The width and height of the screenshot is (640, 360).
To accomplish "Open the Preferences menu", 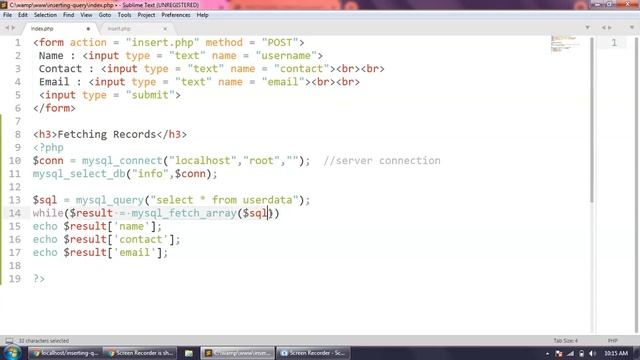I will coord(176,15).
